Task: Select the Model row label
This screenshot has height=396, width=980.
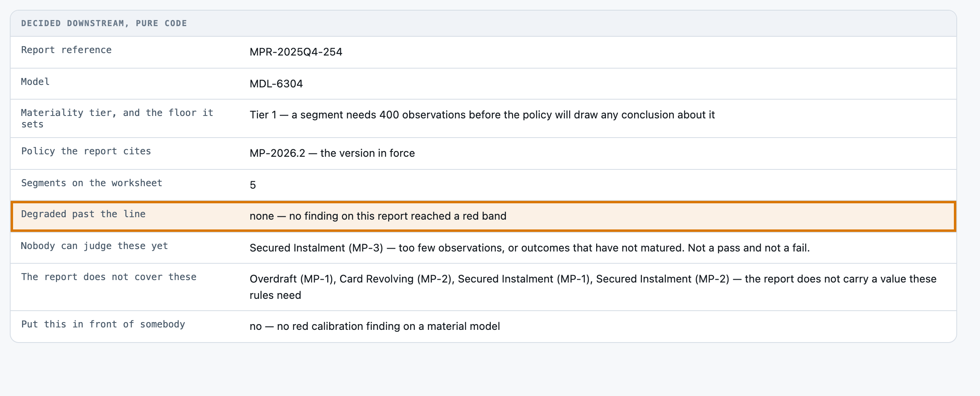Action: (35, 82)
